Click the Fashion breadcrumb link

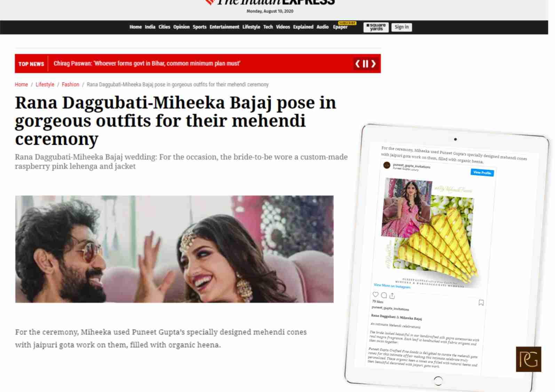(x=70, y=85)
